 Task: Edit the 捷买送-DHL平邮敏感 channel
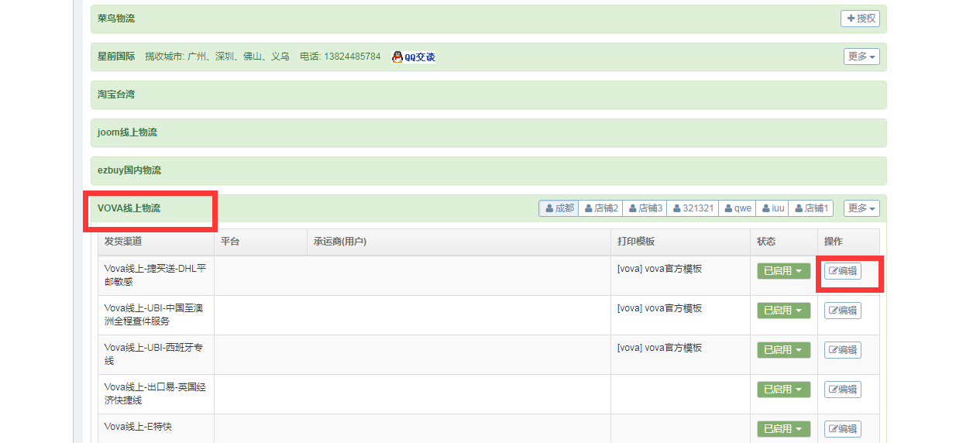(x=842, y=271)
